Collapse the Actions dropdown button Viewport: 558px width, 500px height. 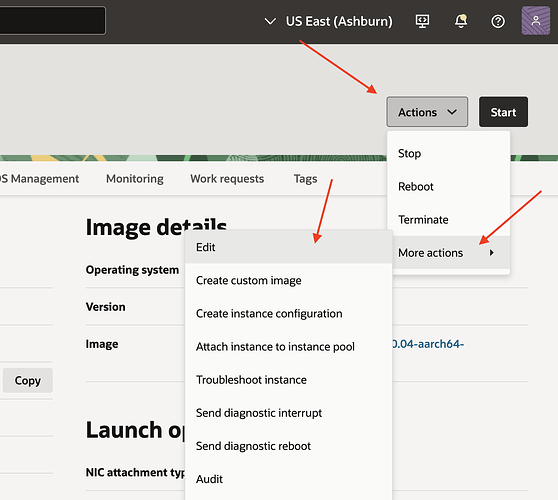tap(427, 112)
